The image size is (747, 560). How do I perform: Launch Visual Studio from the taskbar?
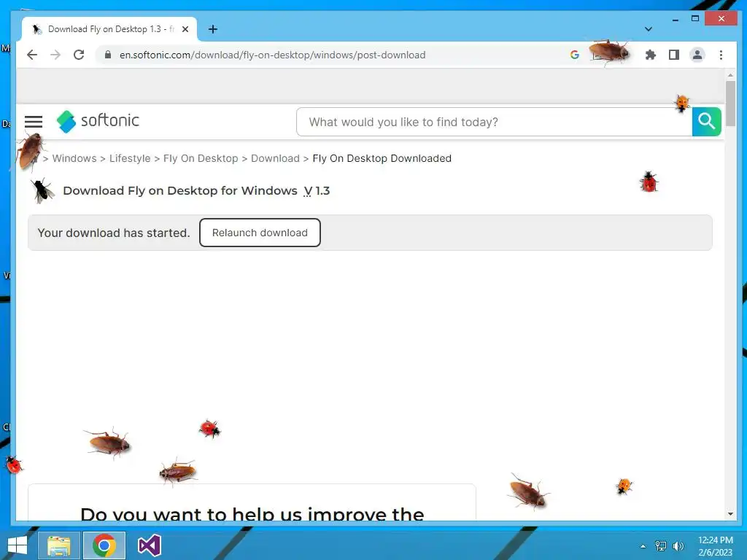149,545
